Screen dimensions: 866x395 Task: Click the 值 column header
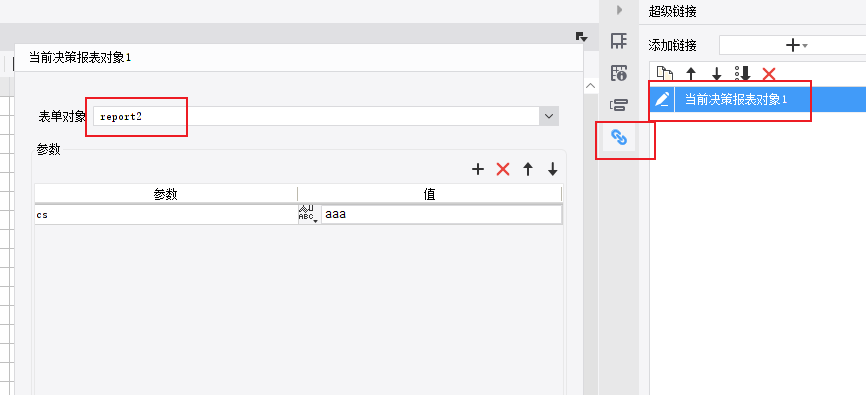(430, 194)
